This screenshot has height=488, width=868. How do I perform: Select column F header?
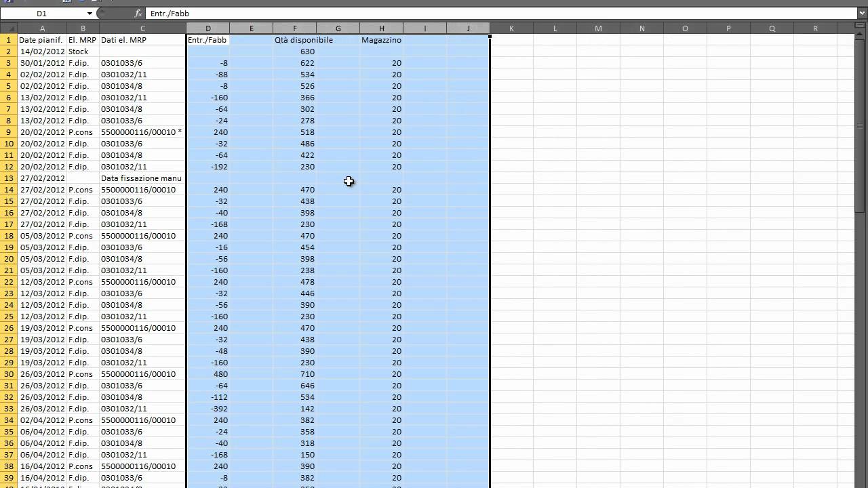295,28
